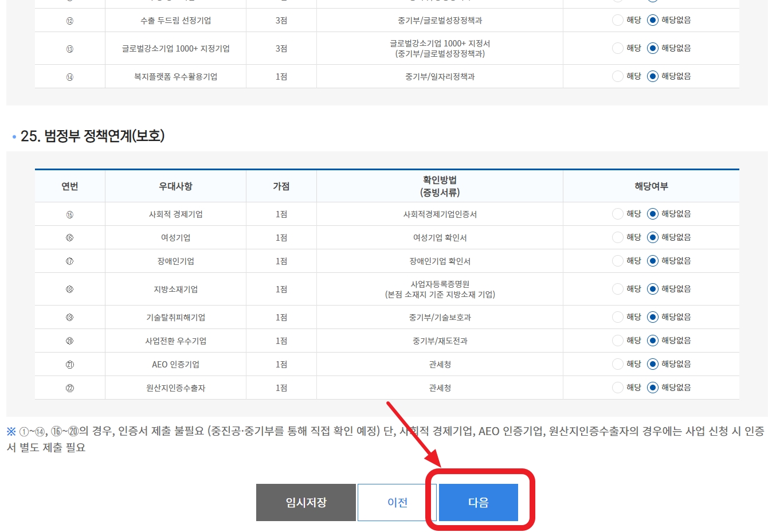Click the 원산지인증수출자 row label

175,388
